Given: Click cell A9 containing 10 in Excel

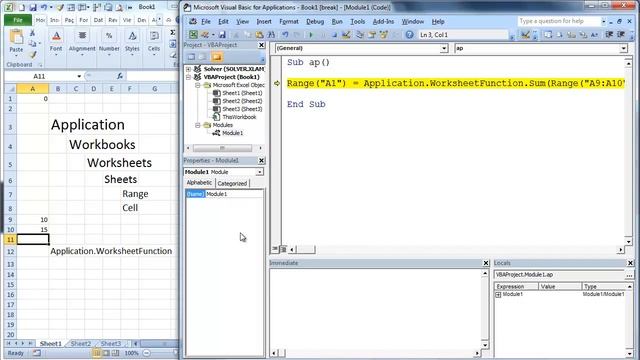Looking at the screenshot, I should pos(33,220).
